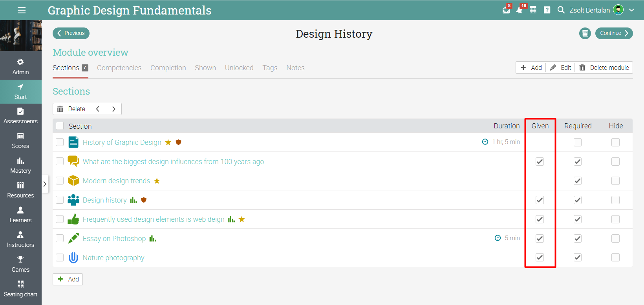Open the biggest design influences discussion
This screenshot has height=305, width=644.
173,162
